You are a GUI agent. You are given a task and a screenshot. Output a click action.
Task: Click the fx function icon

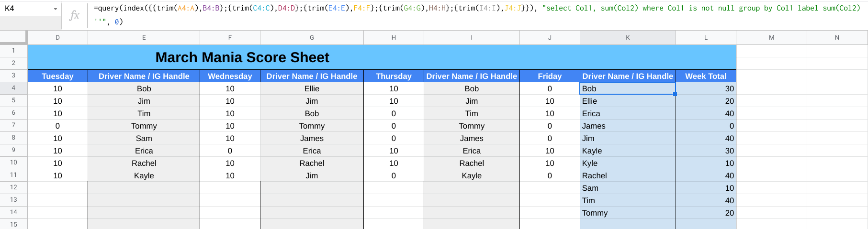click(74, 15)
